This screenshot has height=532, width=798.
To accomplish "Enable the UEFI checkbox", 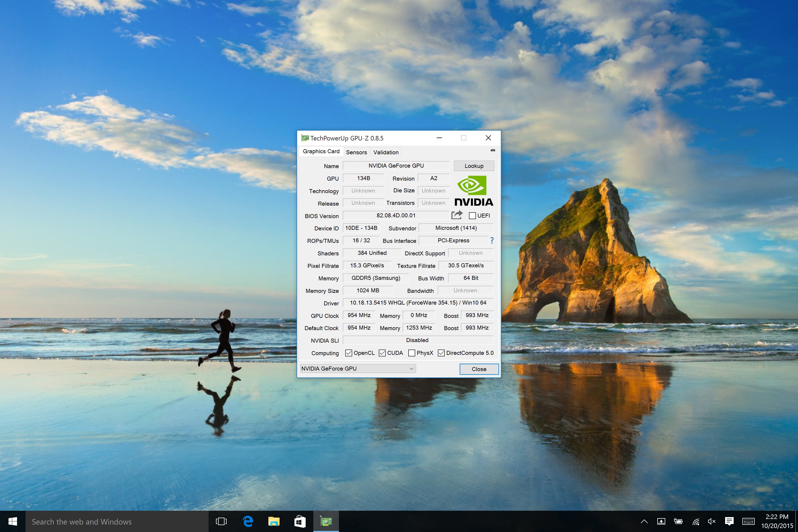I will pyautogui.click(x=472, y=215).
